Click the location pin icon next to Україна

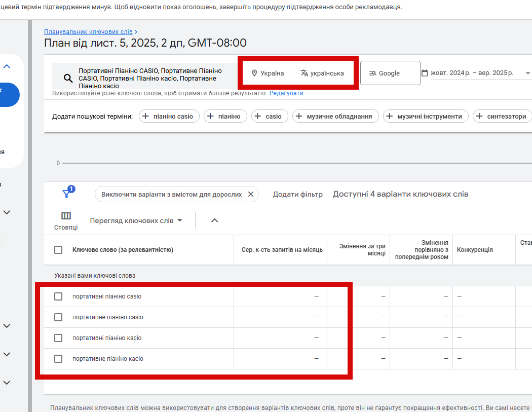(x=254, y=73)
